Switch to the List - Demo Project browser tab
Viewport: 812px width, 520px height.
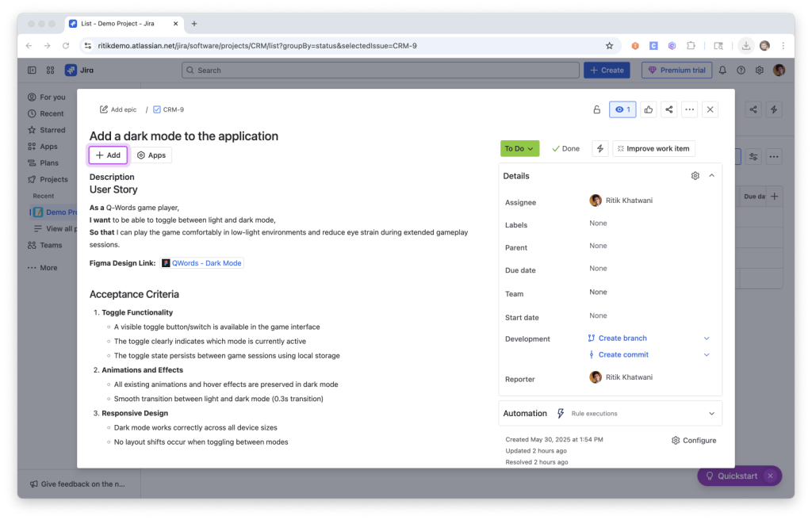tap(119, 24)
